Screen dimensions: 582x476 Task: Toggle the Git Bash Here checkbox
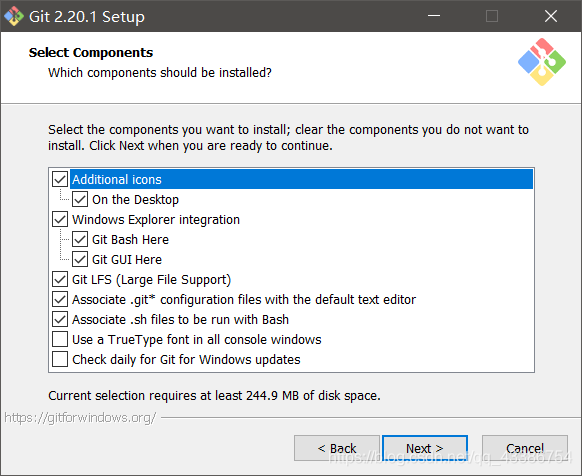pos(80,239)
